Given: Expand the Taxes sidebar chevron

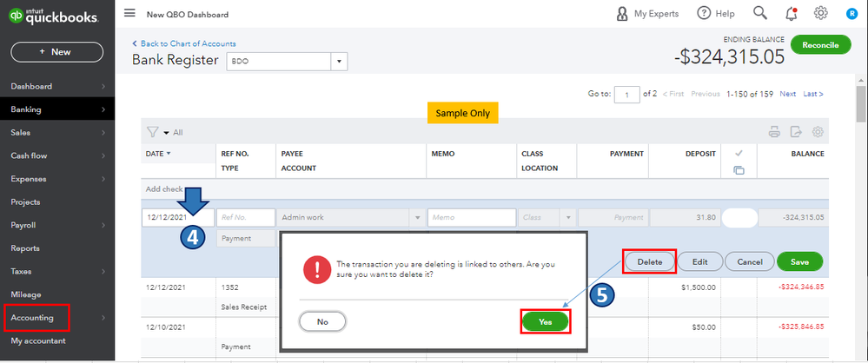Looking at the screenshot, I should point(103,272).
